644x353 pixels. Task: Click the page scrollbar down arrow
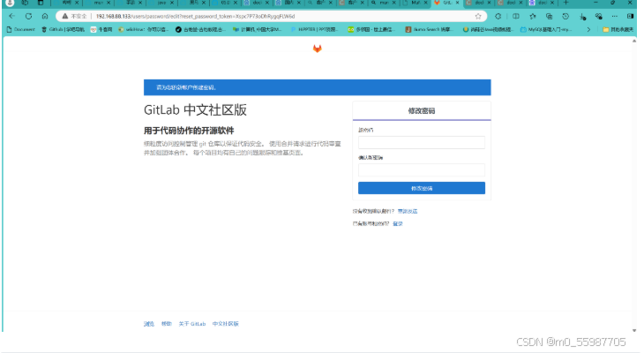[x=634, y=330]
